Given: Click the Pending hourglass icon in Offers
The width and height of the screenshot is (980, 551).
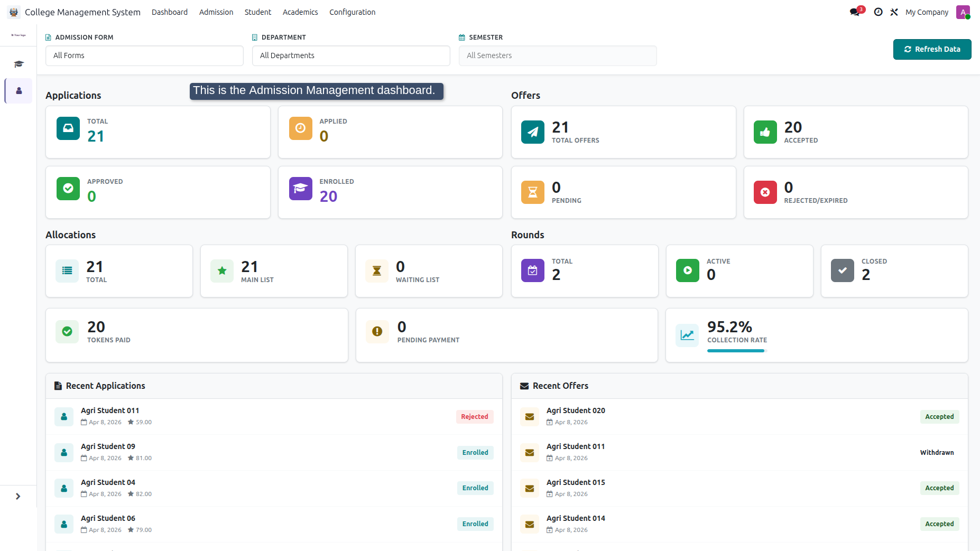Looking at the screenshot, I should (x=533, y=192).
